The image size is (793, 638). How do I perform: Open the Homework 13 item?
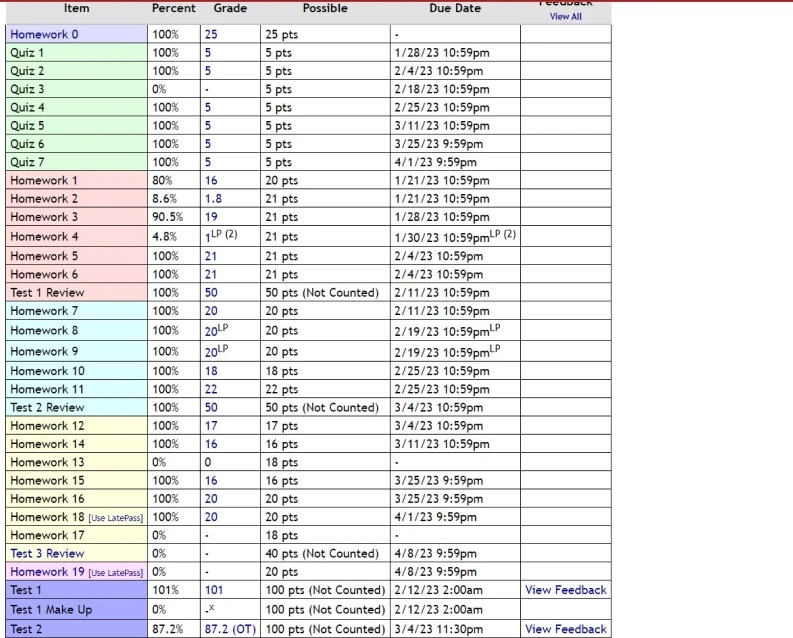47,462
